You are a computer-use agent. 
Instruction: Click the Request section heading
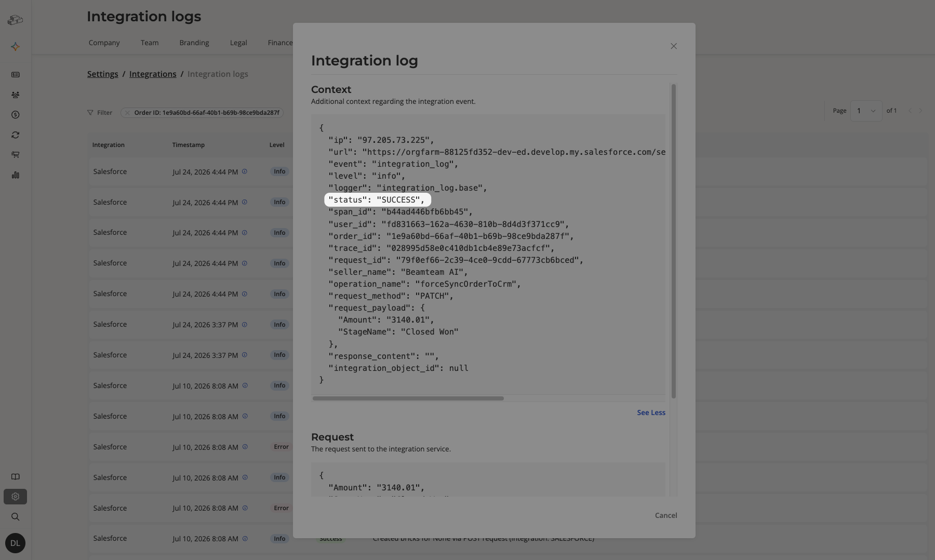[332, 437]
